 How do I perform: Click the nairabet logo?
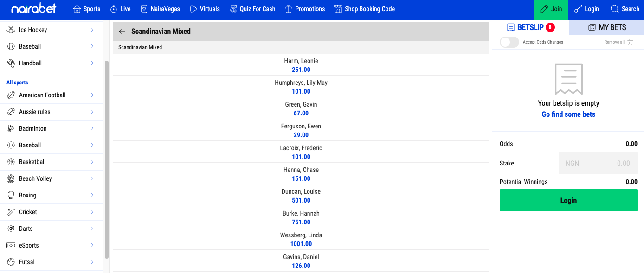(x=34, y=9)
